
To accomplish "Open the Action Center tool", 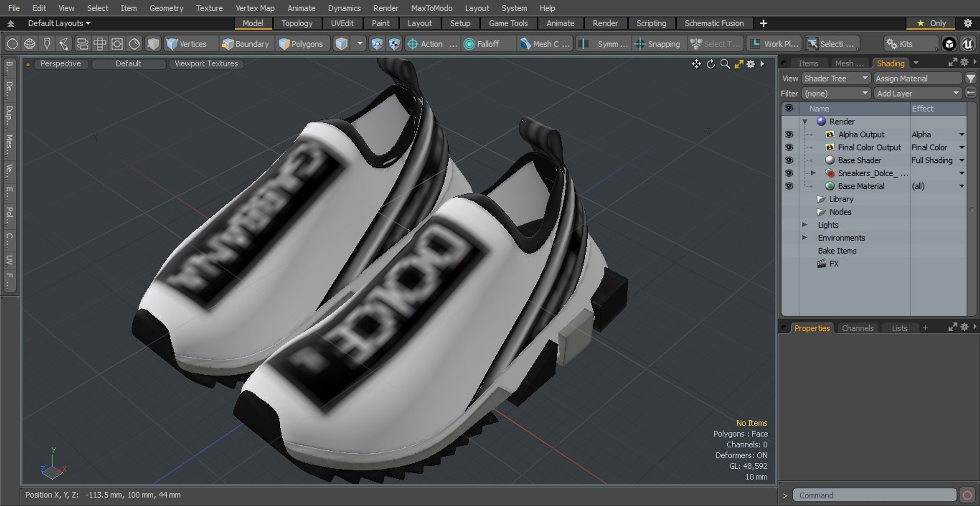I will tap(432, 44).
